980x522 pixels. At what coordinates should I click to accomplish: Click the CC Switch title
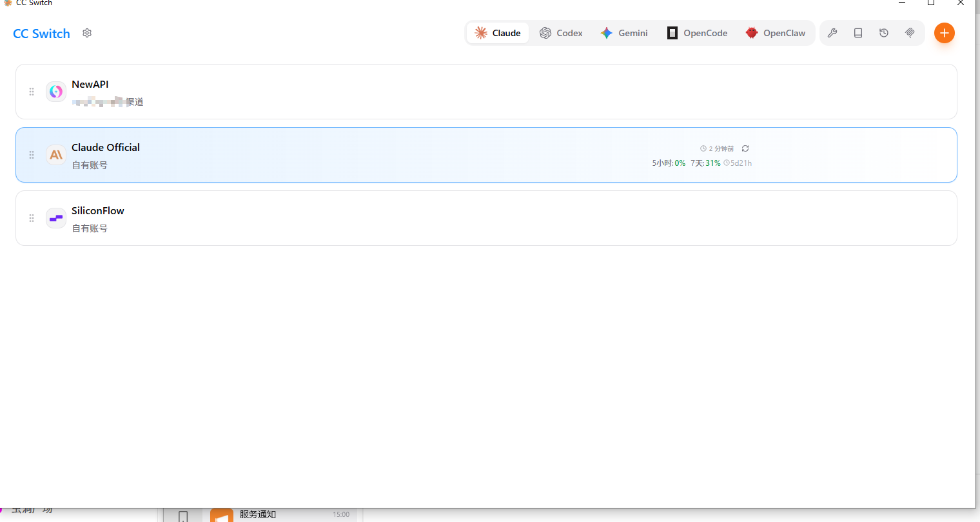coord(41,34)
